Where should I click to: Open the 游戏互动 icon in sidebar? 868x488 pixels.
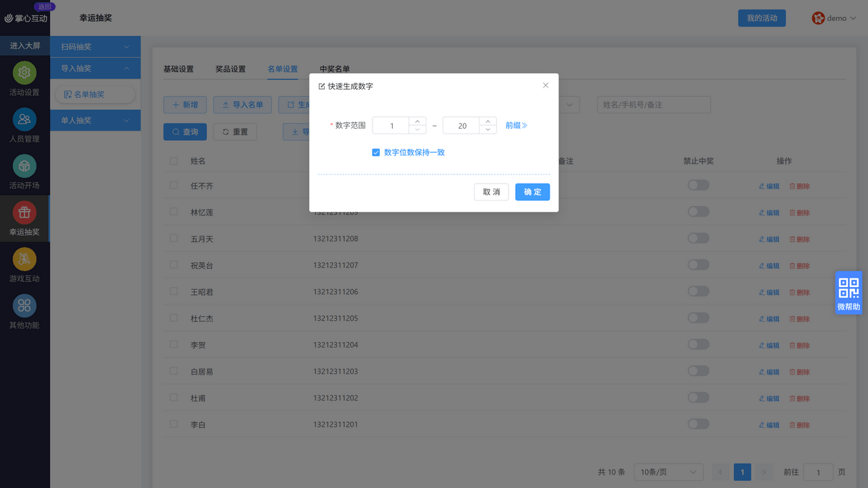coord(25,259)
